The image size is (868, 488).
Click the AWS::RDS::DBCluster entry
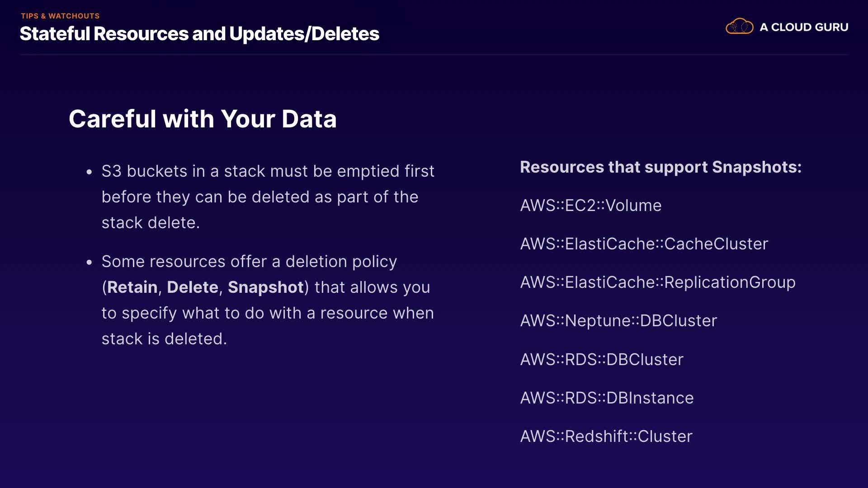click(601, 360)
